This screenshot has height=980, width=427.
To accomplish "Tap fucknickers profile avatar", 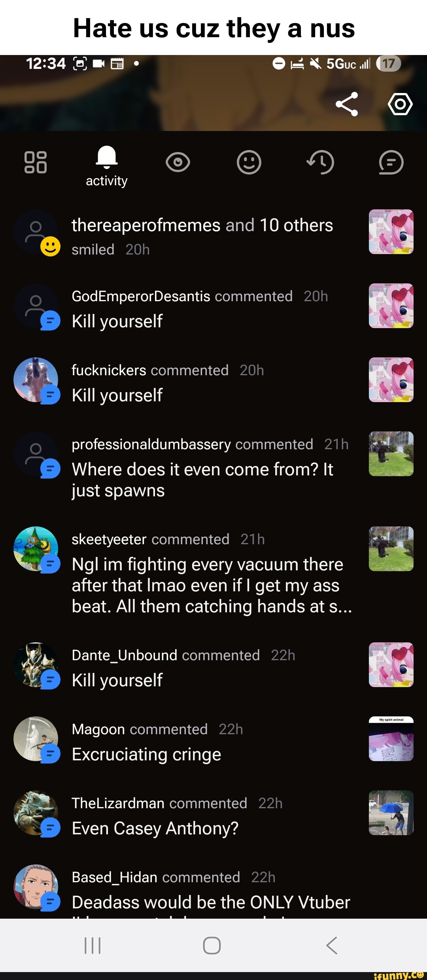I will [x=36, y=380].
